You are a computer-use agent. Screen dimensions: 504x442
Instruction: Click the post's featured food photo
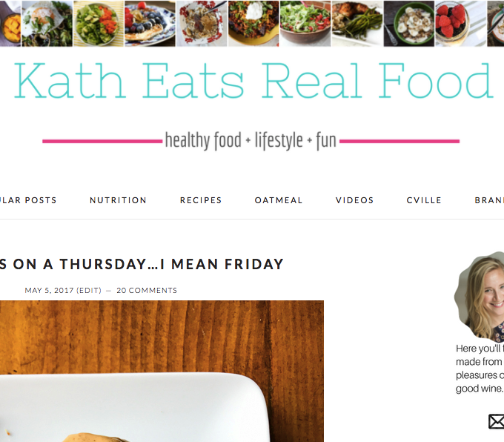tap(162, 372)
